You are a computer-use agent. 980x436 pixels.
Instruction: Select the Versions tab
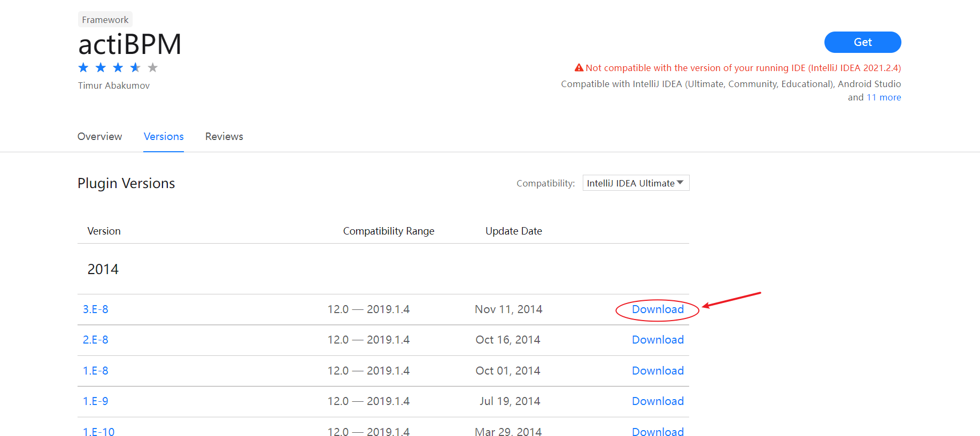[x=164, y=136]
